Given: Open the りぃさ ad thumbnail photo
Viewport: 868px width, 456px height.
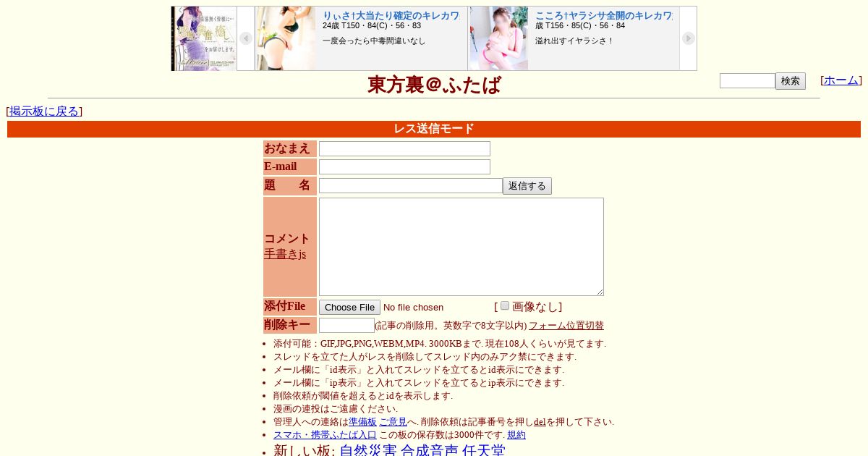Looking at the screenshot, I should pos(286,38).
